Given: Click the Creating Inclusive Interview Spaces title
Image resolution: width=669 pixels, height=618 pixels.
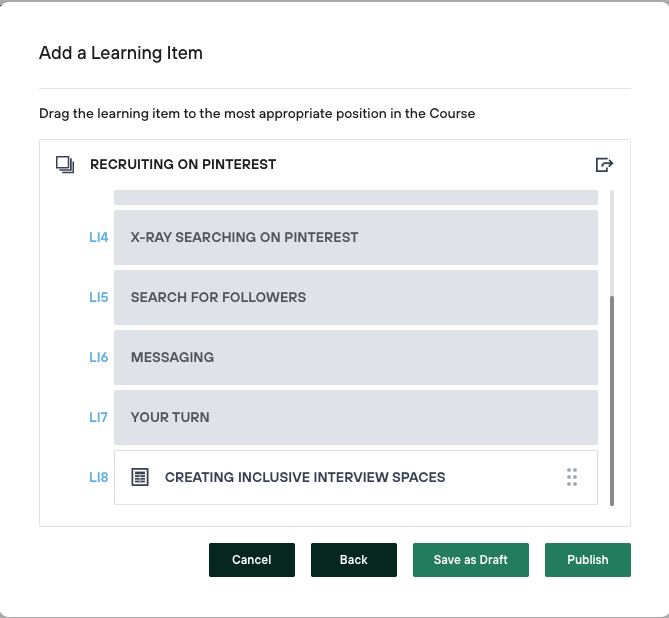Looking at the screenshot, I should pyautogui.click(x=305, y=477).
